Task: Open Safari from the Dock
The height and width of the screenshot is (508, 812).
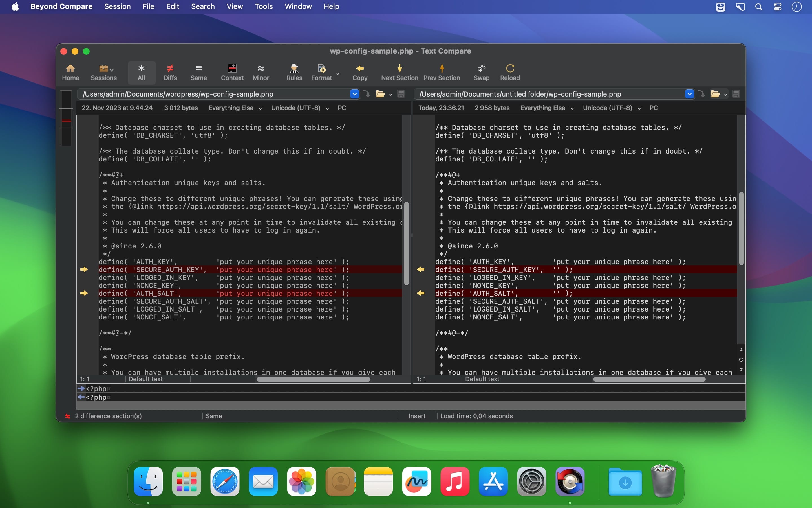Action: click(x=225, y=481)
